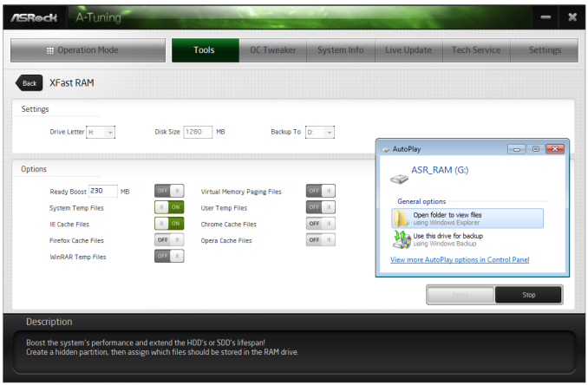Click the General options label

tap(421, 202)
